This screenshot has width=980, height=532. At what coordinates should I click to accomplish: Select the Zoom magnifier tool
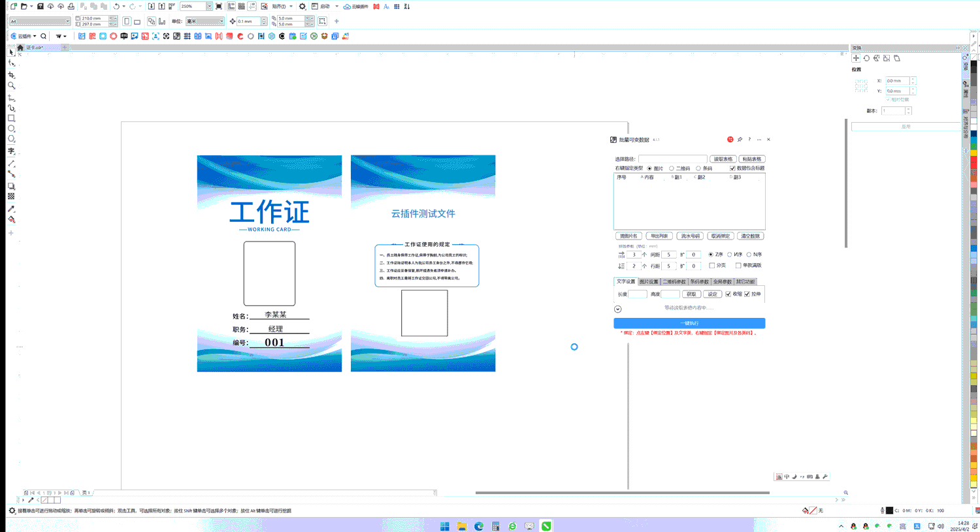coord(11,86)
